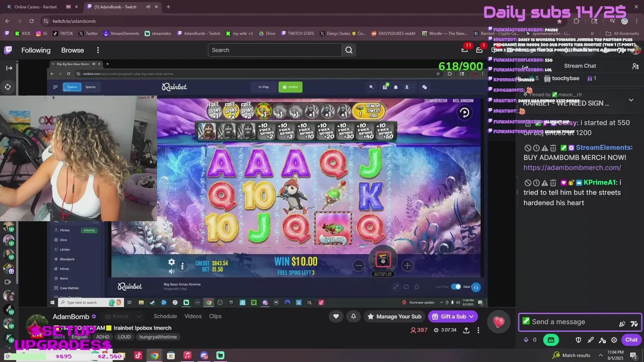Open the Videos tab
This screenshot has width=644, height=362.
[193, 316]
